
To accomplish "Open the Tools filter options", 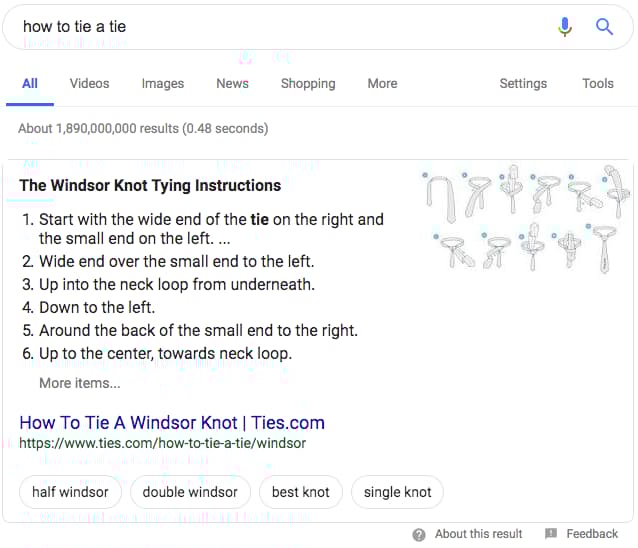I will 597,83.
